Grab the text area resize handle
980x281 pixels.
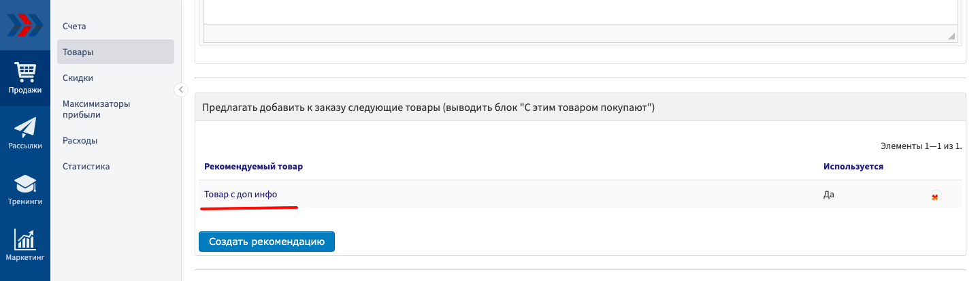951,36
